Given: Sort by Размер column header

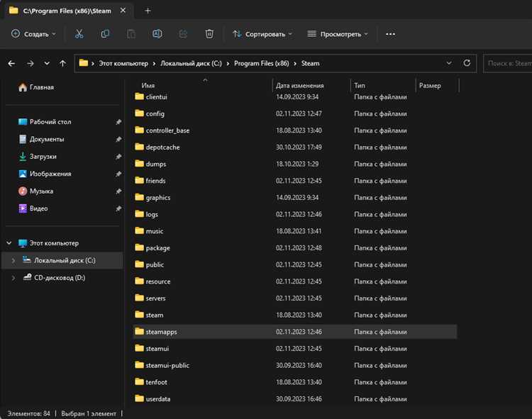Looking at the screenshot, I should click(x=430, y=85).
